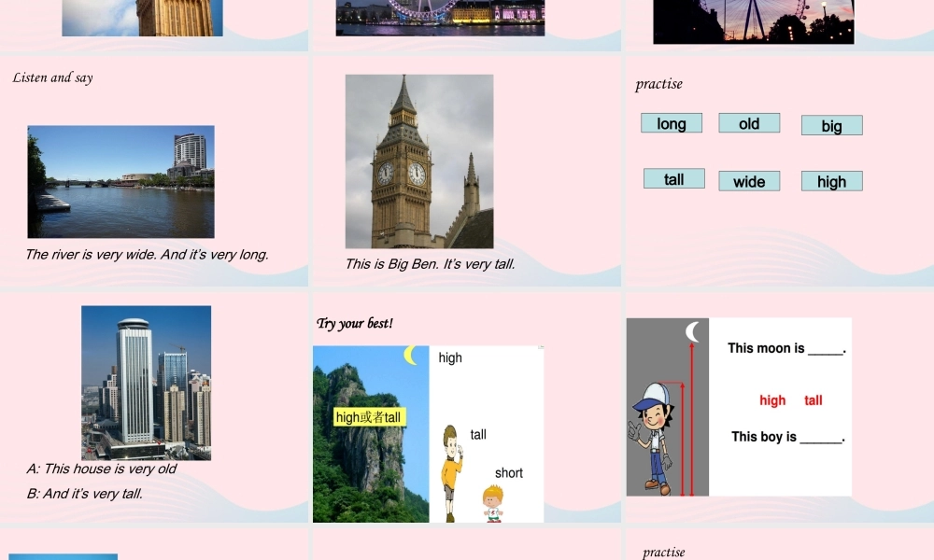Select the tall cartoon boy in yellow
934x560 pixels.
[x=452, y=471]
